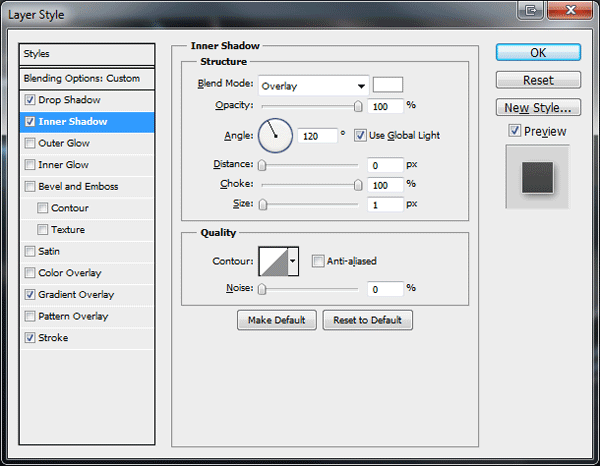Open the shadow color swatch
The width and height of the screenshot is (600, 466).
[x=388, y=85]
